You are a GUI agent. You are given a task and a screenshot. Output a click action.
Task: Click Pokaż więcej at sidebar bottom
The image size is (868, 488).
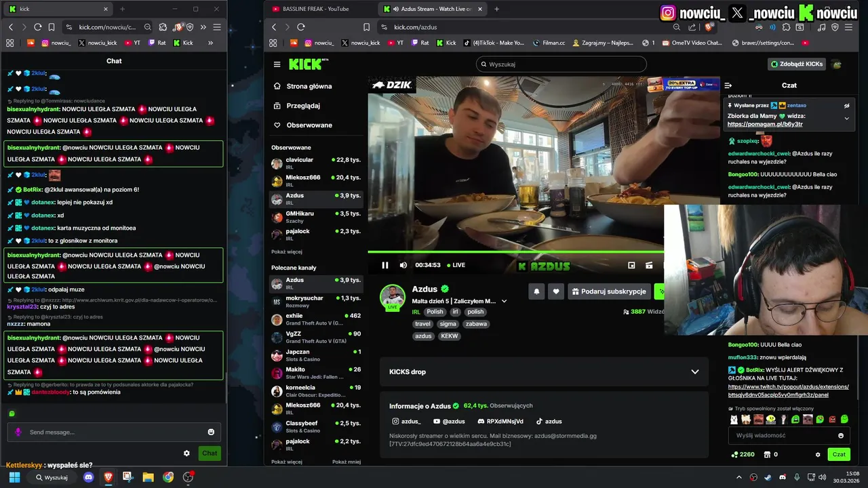point(287,462)
